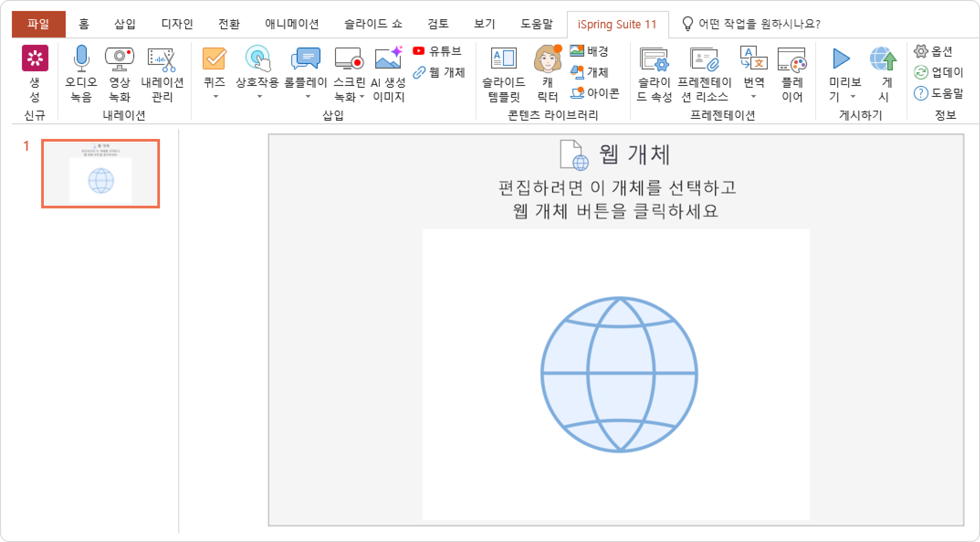Screen dimensions: 980x542
Task: Open the 캐릭터 character library
Action: [547, 59]
